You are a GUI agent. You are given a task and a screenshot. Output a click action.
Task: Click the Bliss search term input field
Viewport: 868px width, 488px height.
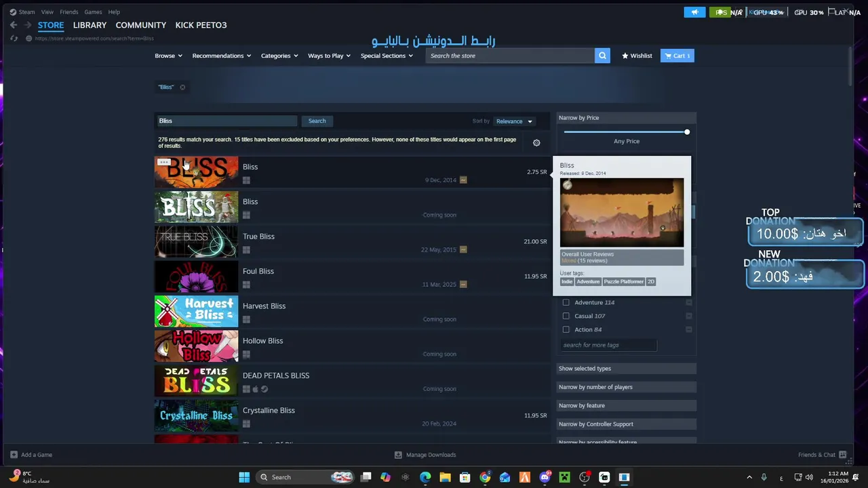227,121
